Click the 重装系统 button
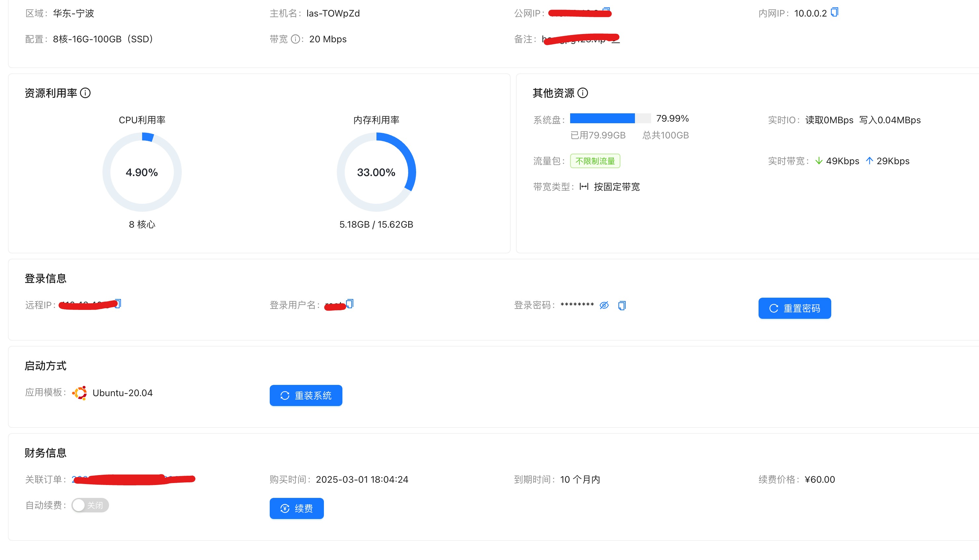Viewport: 979px width, 560px height. 306,395
